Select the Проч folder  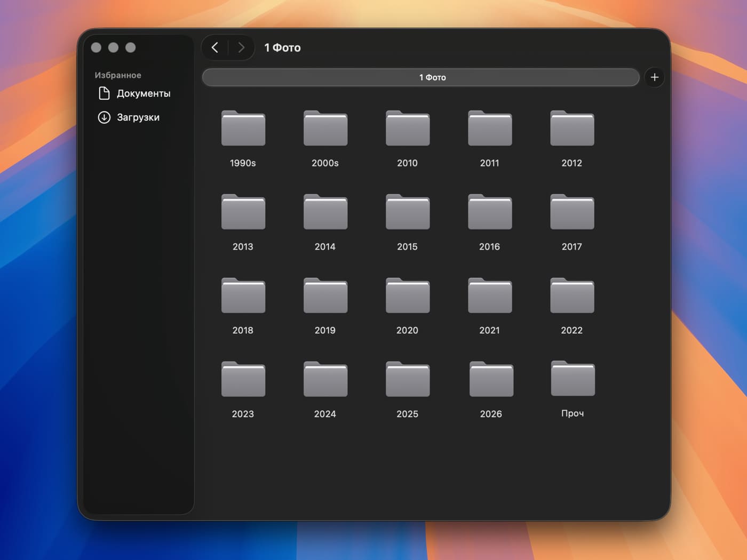point(572,379)
